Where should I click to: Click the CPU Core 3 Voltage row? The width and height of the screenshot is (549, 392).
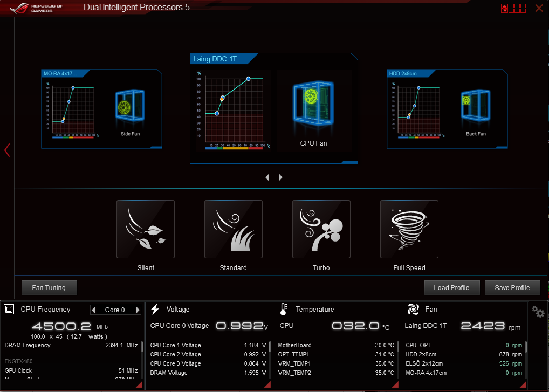pos(208,363)
